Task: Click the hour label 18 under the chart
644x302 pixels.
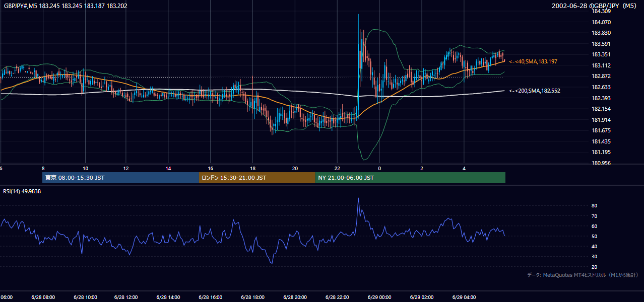Action: [x=253, y=169]
